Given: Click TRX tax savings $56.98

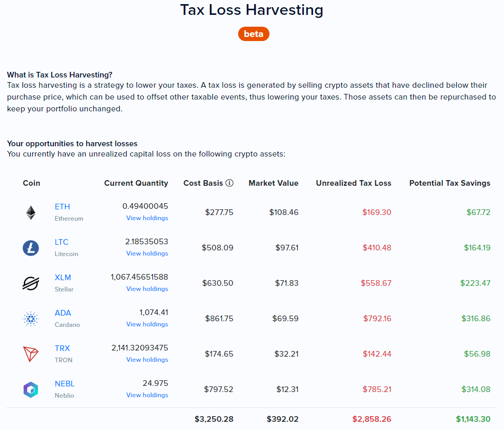Looking at the screenshot, I should point(477,354).
